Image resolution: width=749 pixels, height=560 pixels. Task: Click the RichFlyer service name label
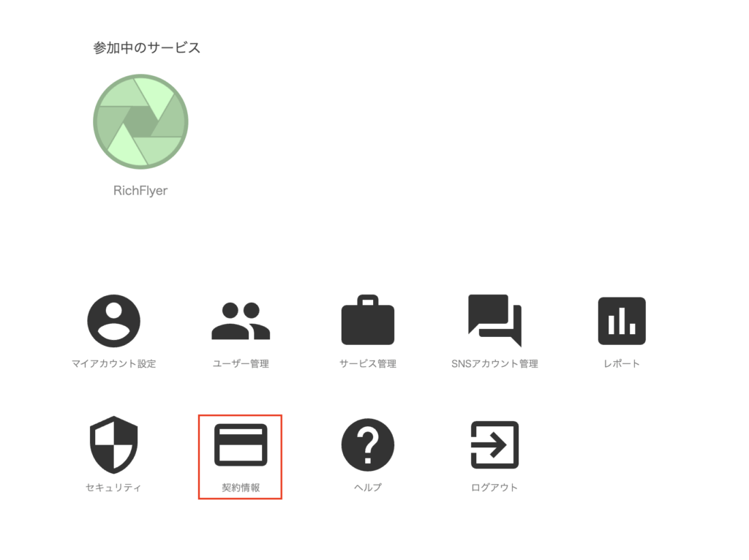(140, 190)
